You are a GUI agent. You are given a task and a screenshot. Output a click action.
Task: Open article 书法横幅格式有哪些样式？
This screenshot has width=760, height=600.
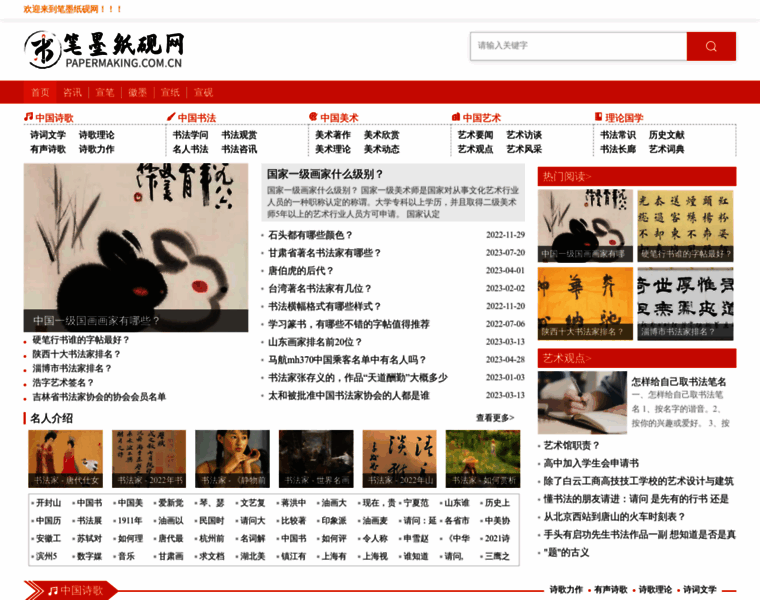coord(325,306)
